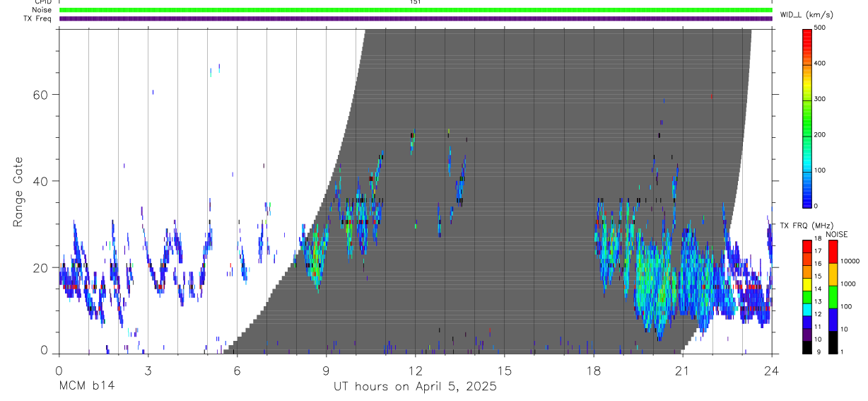The height and width of the screenshot is (401, 868).
Task: Click the 21 UT hour axis label
Action: point(682,370)
